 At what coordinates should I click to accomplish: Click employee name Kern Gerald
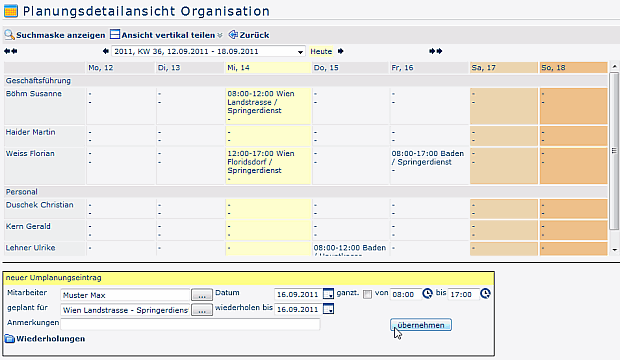pos(28,226)
